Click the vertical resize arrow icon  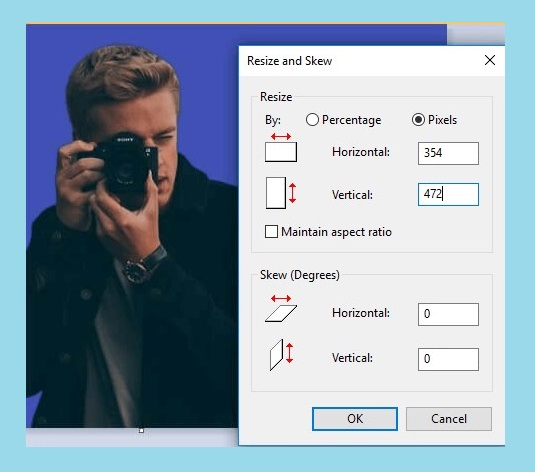(x=281, y=193)
